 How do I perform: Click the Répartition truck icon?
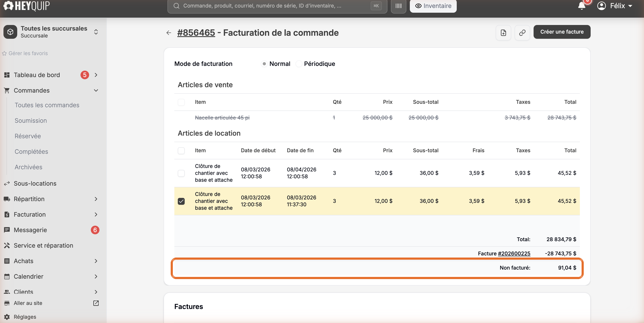(x=7, y=199)
